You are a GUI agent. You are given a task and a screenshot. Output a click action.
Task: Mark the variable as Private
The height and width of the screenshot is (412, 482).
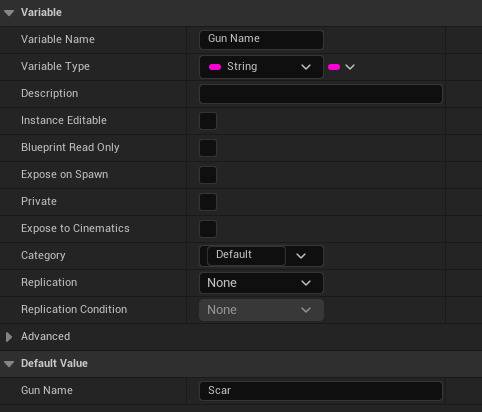click(208, 202)
